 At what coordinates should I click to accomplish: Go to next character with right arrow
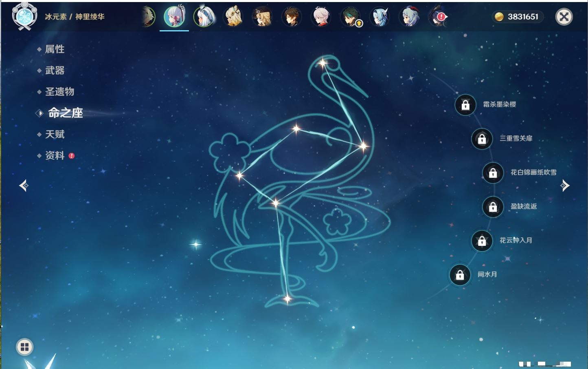pos(565,186)
